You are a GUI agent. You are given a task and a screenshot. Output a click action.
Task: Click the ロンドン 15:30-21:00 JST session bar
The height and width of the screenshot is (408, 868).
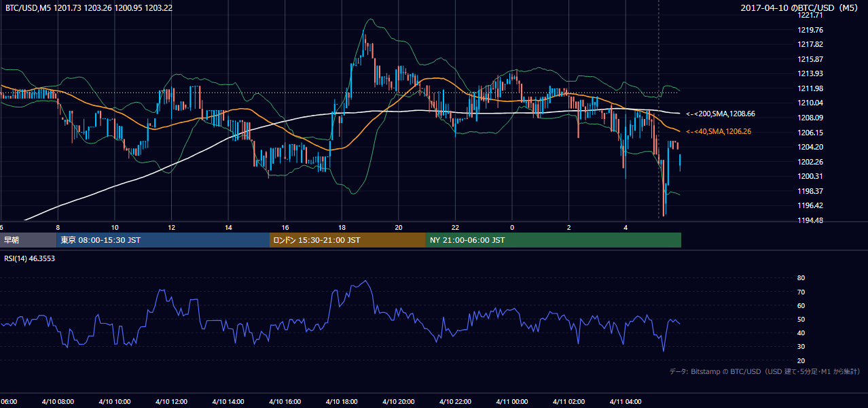(347, 240)
